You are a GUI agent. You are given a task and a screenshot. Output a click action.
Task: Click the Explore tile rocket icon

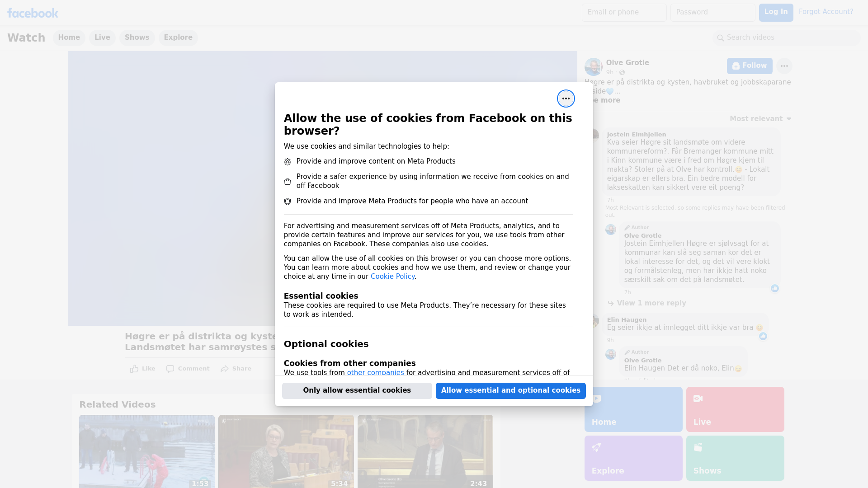click(596, 447)
